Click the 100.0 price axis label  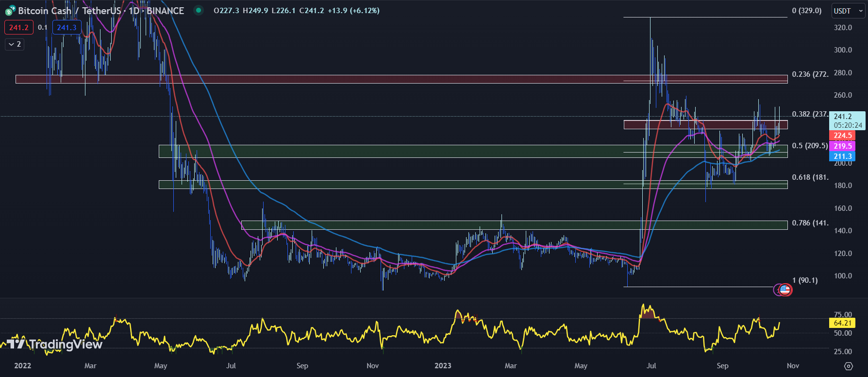click(843, 276)
